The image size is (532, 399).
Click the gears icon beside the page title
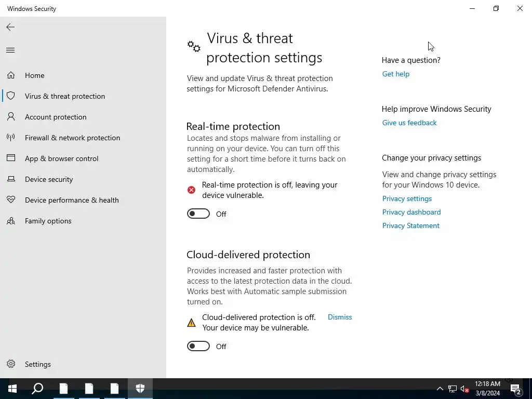click(194, 46)
